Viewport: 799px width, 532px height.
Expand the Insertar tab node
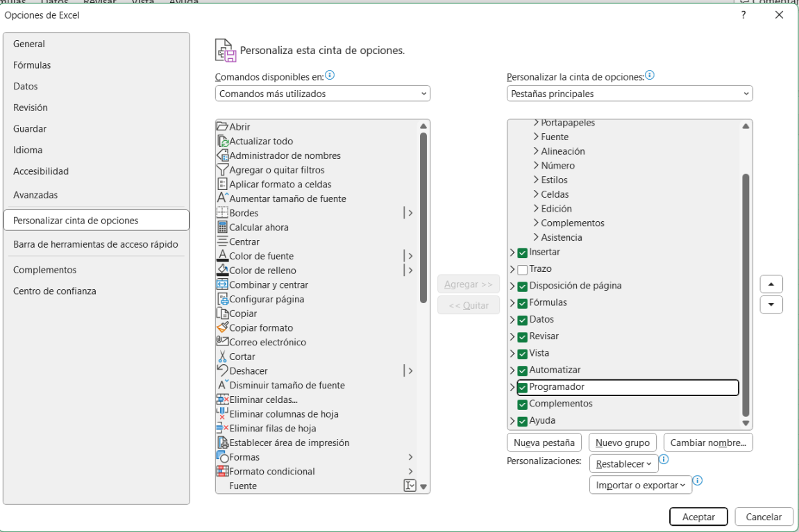[512, 252]
